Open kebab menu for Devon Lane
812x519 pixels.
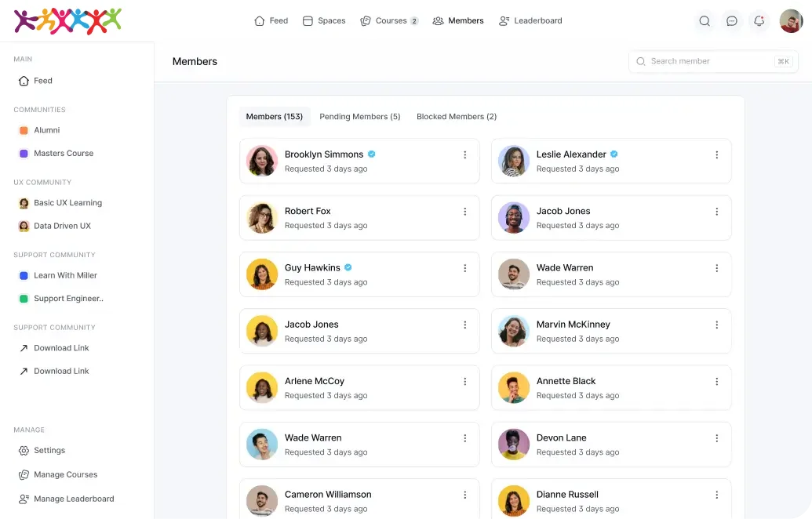(716, 438)
